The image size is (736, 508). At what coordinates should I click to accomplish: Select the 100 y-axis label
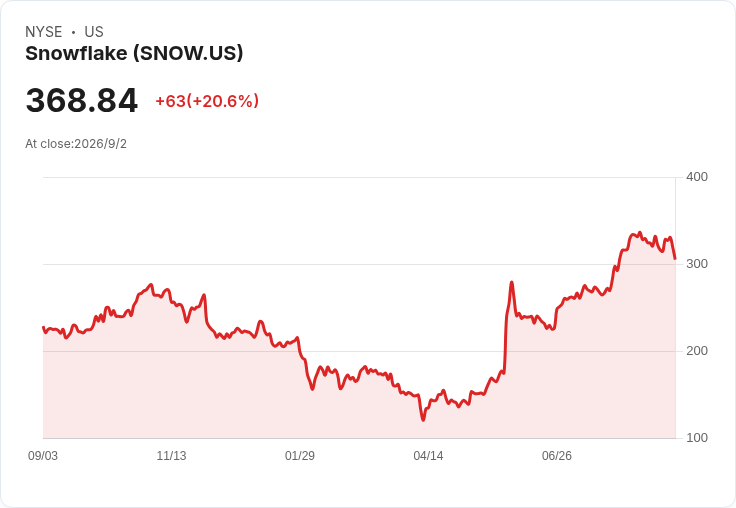tap(697, 438)
